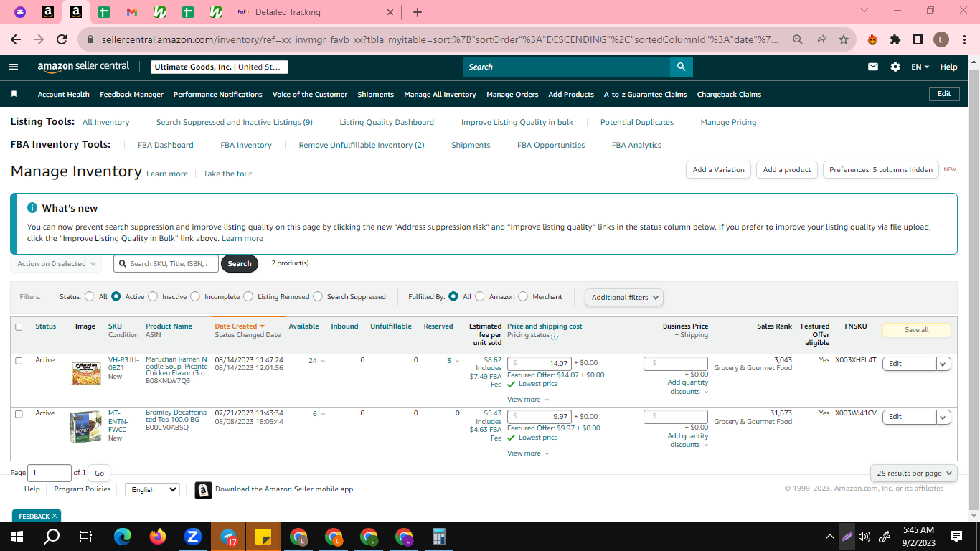Open Voice of the Customer
Viewport: 980px width, 551px height.
[x=310, y=94]
